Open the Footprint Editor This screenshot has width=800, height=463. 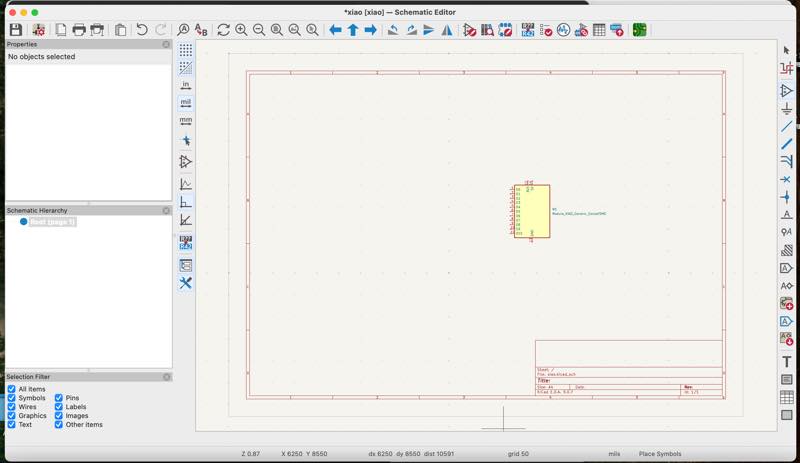pos(505,30)
